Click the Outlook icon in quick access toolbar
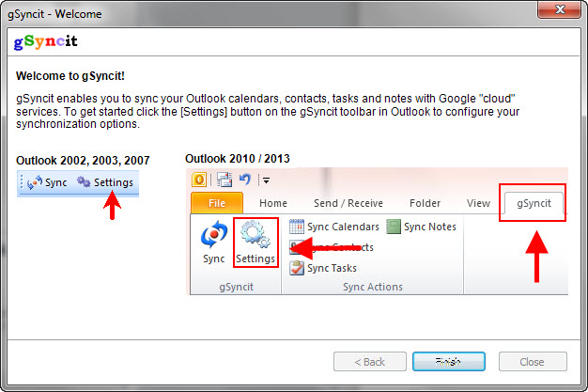This screenshot has height=392, width=588. click(199, 180)
